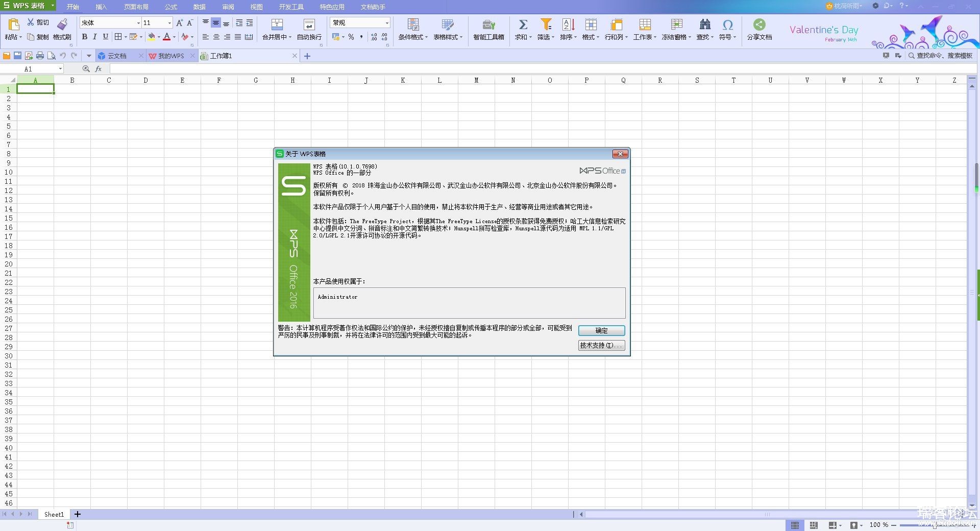Open the font color dropdown arrow
This screenshot has height=531, width=980.
point(174,37)
